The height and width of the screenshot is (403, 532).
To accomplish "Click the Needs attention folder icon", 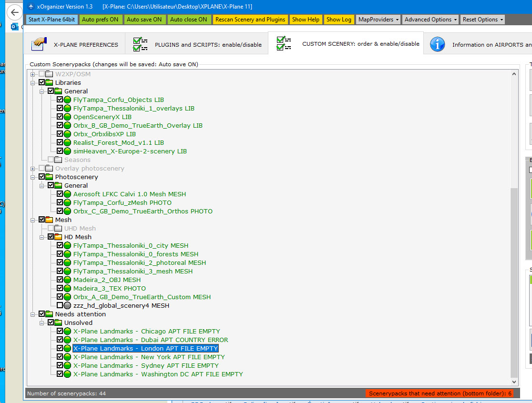I will coord(49,314).
